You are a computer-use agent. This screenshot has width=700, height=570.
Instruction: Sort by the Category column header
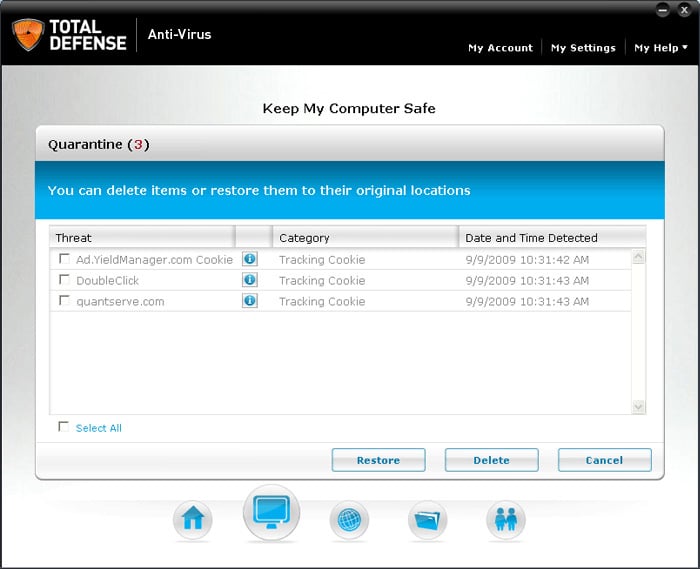tap(366, 237)
